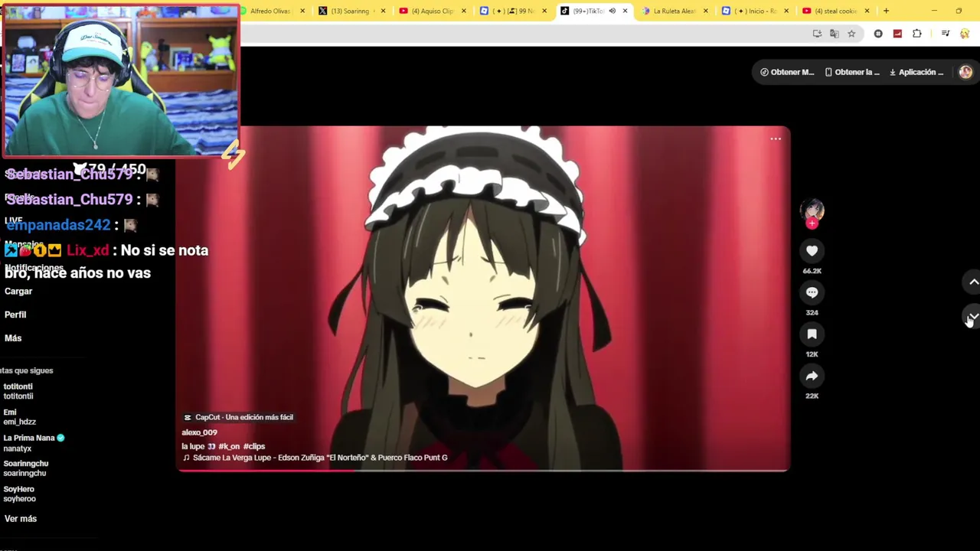The image size is (980, 551).
Task: Close the La Ruleta Aleatoria tab
Action: (x=705, y=11)
